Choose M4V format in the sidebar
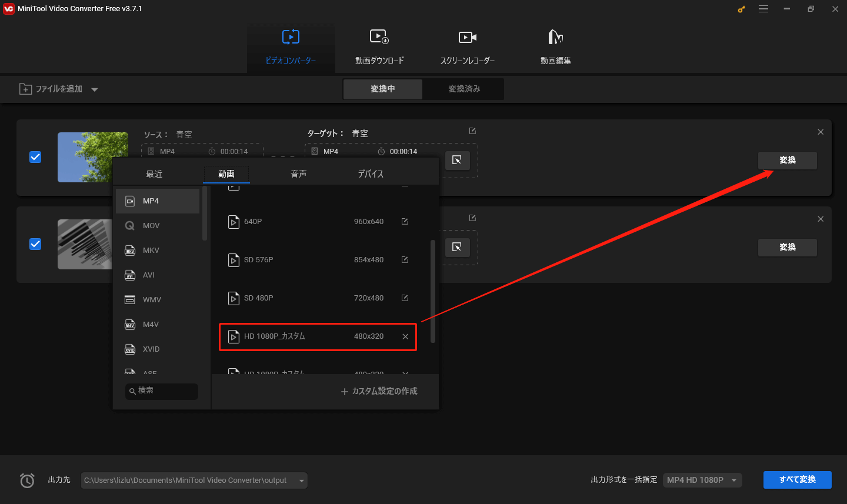This screenshot has width=847, height=504. tap(158, 325)
